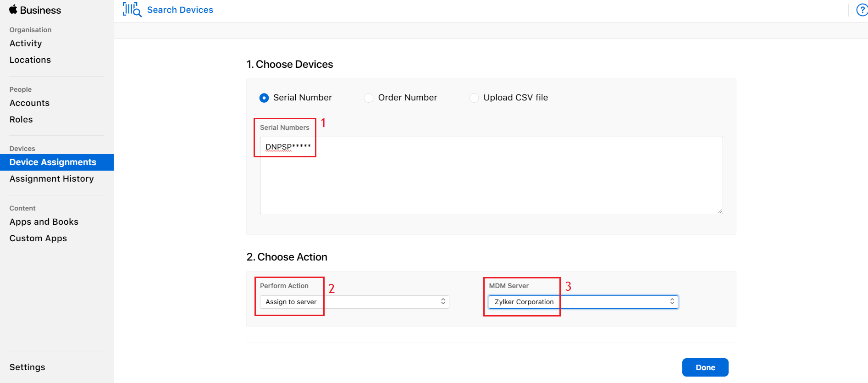Expand the MDM Server dropdown

(x=583, y=302)
